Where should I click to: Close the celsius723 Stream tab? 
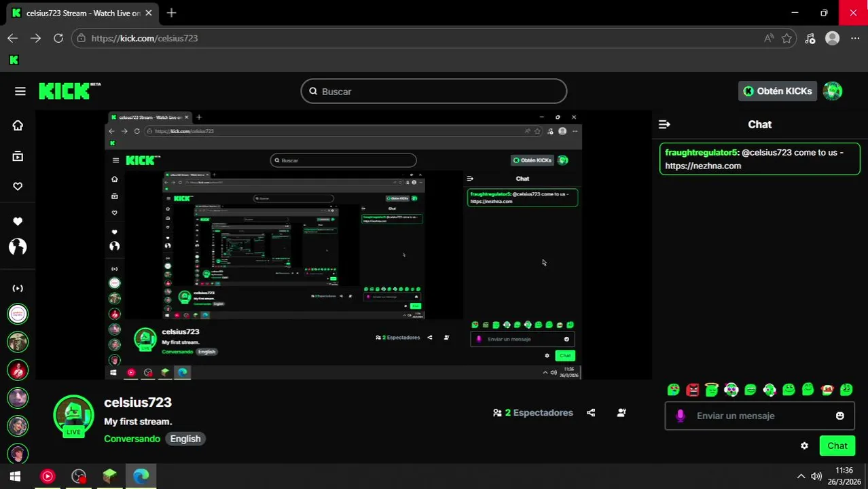click(148, 13)
